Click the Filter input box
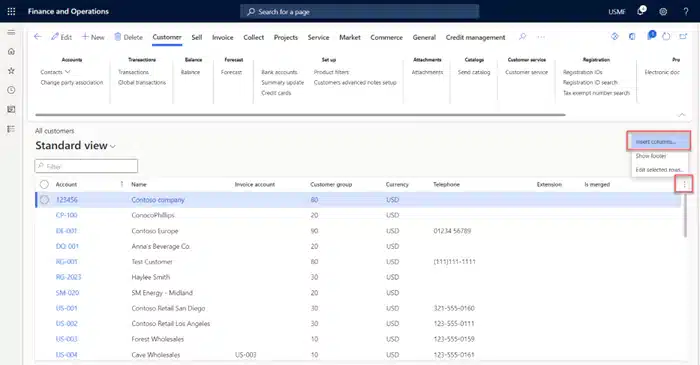Image resolution: width=700 pixels, height=365 pixels. pyautogui.click(x=86, y=166)
